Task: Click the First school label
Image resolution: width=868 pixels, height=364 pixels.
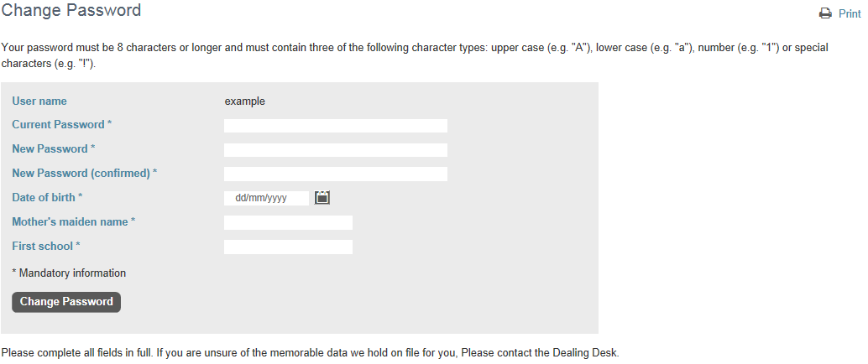Action: (x=46, y=247)
